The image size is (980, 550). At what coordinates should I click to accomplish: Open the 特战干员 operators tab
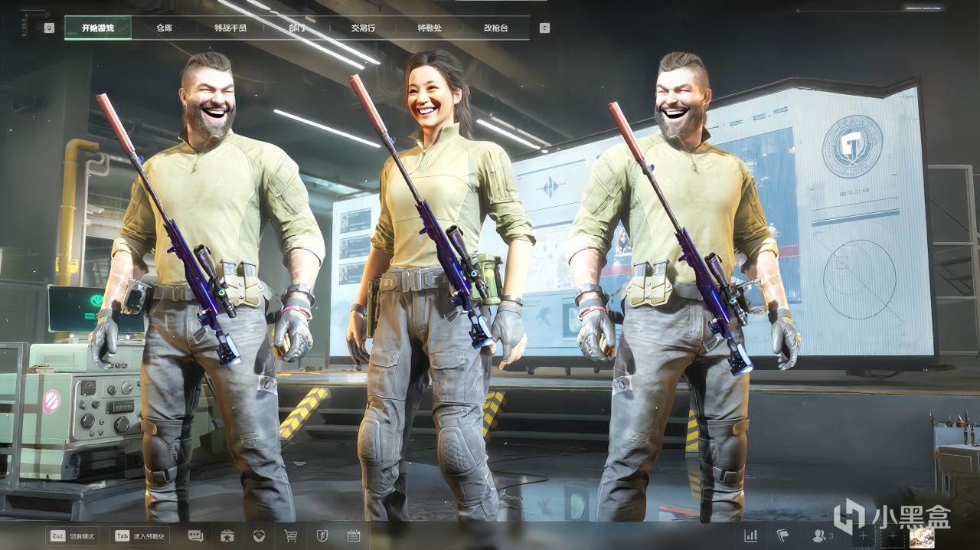pyautogui.click(x=230, y=28)
